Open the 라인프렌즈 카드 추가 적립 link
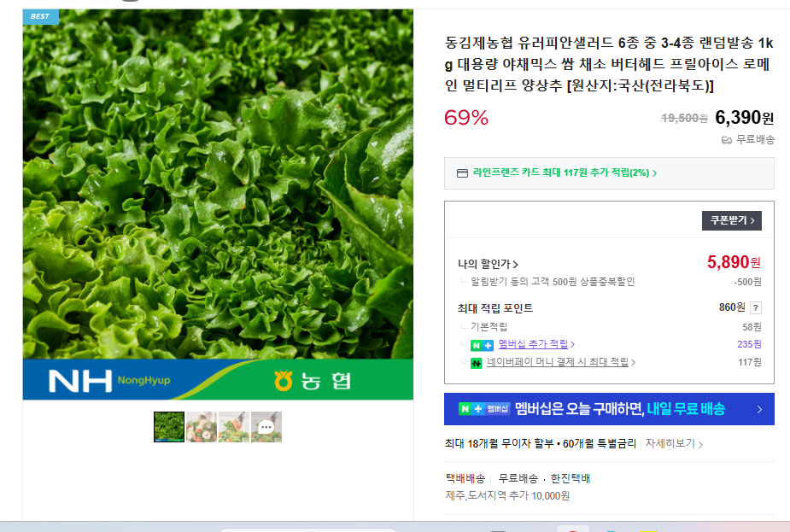Screen dimensions: 790x532 [x=565, y=172]
